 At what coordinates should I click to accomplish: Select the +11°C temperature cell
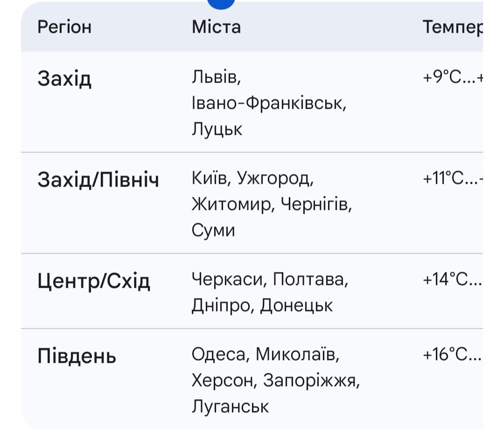click(452, 179)
